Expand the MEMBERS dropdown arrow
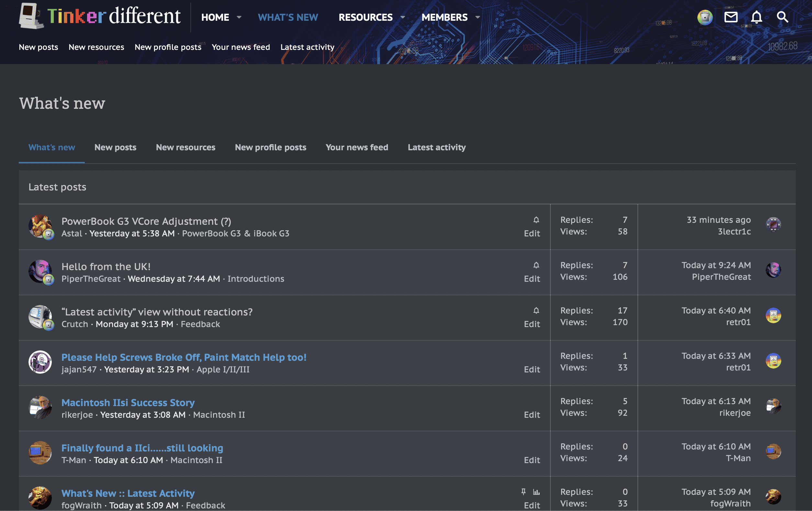 pos(478,17)
